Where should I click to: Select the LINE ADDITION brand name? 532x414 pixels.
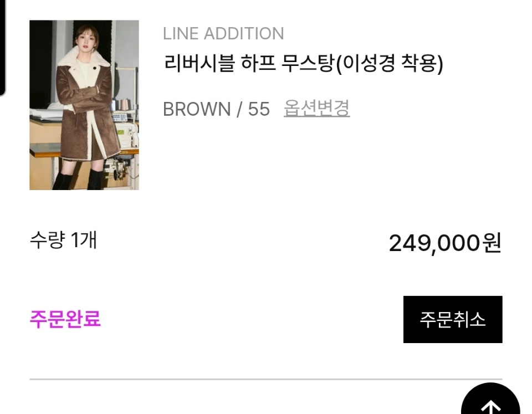(223, 34)
